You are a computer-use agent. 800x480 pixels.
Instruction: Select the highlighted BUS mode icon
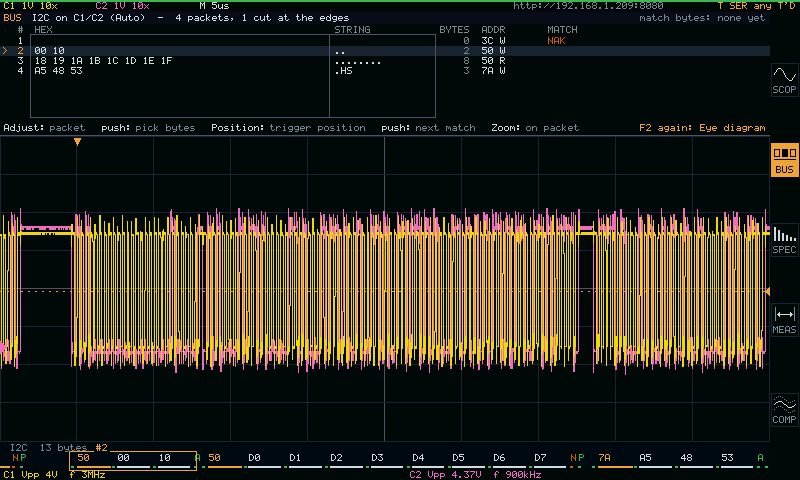pyautogui.click(x=784, y=160)
